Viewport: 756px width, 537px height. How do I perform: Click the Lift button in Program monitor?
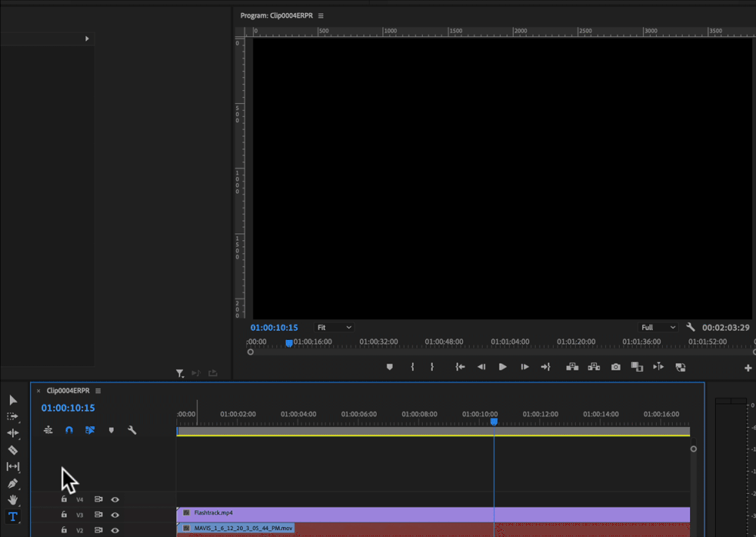point(572,367)
